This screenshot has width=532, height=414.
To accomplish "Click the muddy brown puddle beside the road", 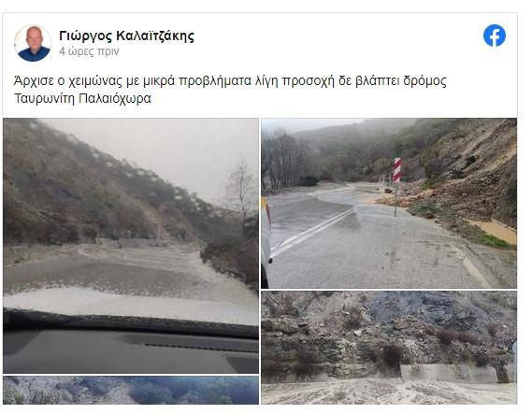I will [x=494, y=230].
